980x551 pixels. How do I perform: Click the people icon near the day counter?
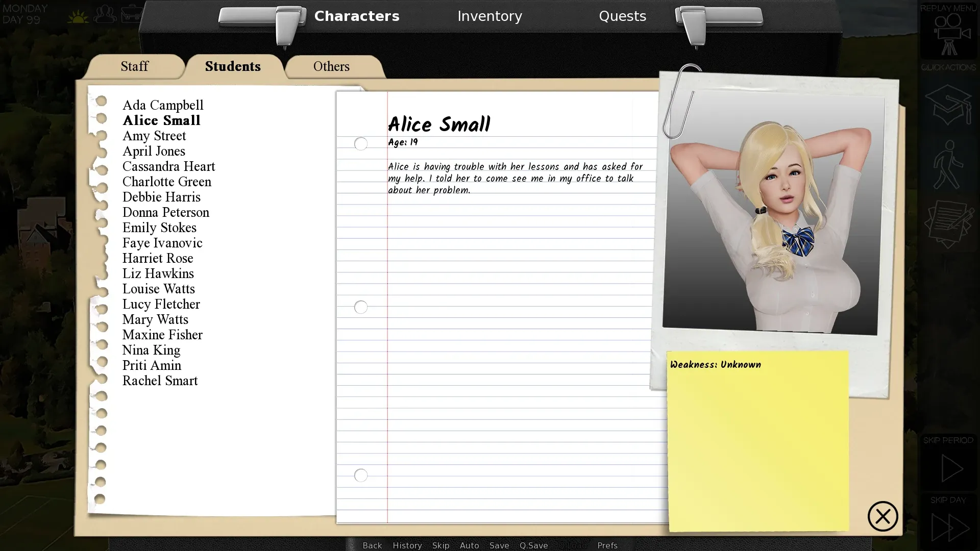pyautogui.click(x=105, y=14)
